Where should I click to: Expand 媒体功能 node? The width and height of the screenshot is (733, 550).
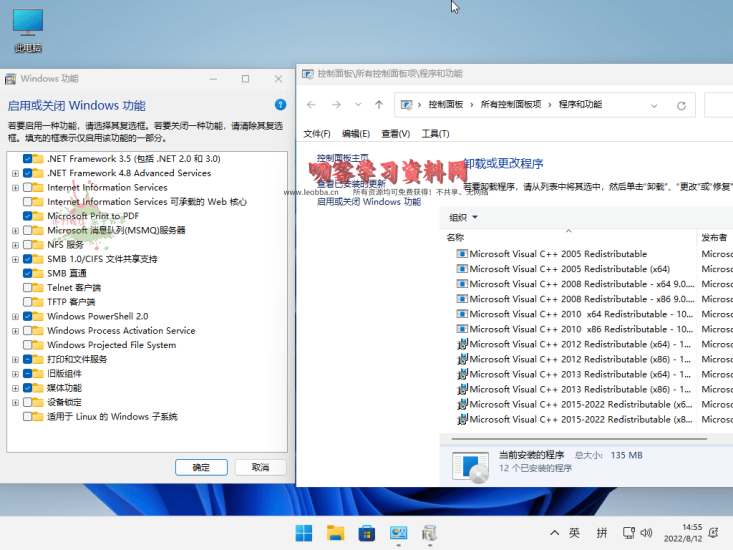click(x=15, y=388)
